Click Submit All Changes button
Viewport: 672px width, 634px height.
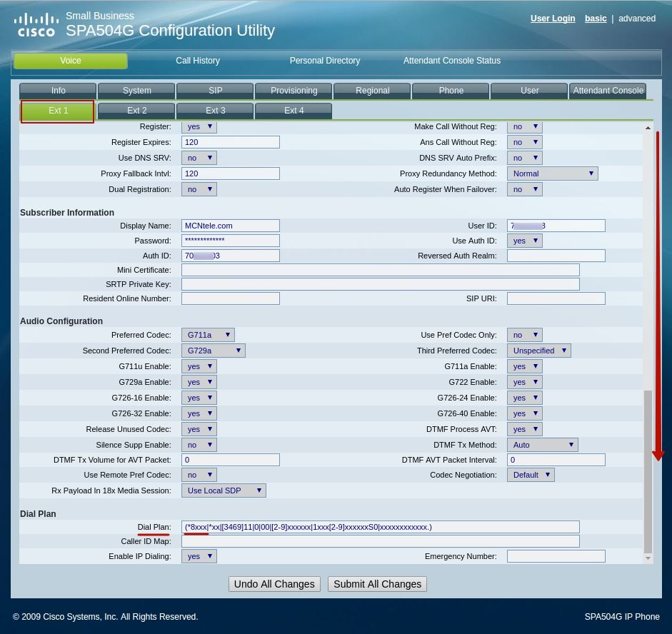click(x=377, y=584)
